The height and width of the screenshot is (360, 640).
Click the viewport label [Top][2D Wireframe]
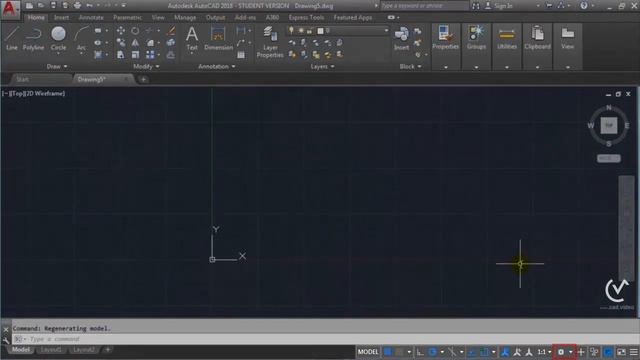33,93
